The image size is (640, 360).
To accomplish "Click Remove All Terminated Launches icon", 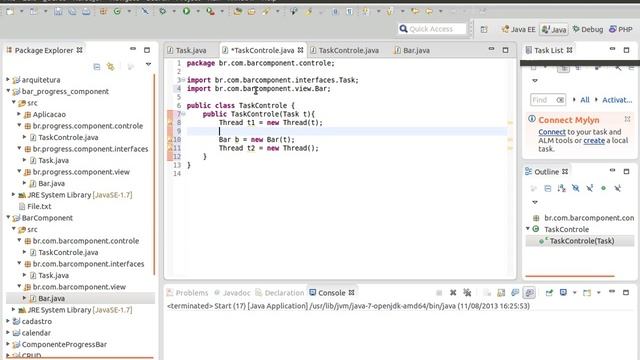I will pos(467,293).
